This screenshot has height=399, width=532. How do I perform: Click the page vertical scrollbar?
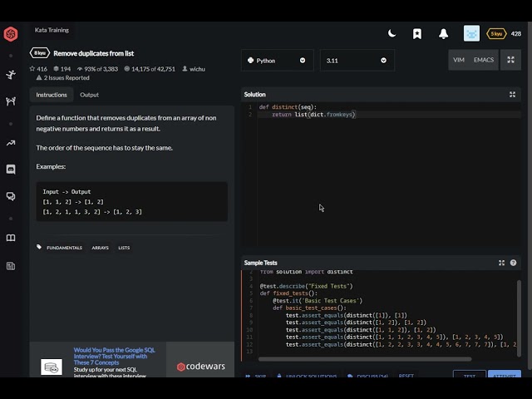[530, 195]
